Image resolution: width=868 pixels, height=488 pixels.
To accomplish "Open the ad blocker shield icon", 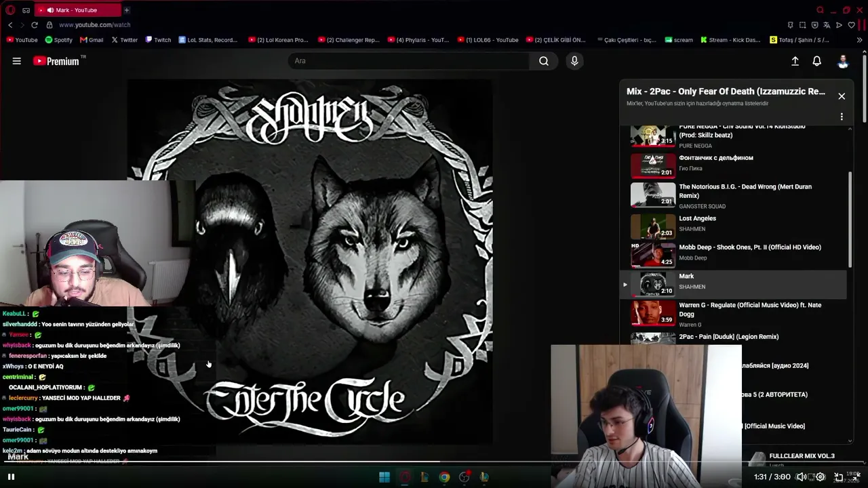I will pyautogui.click(x=814, y=25).
